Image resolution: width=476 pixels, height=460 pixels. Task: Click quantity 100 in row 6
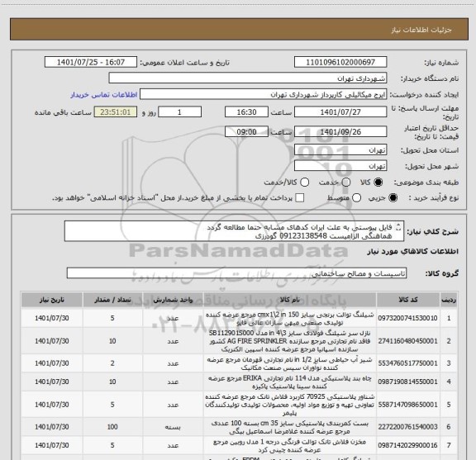[112, 427]
